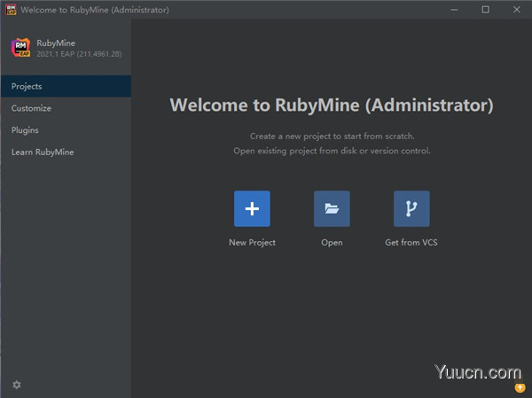Click the Open label under folder icon

click(x=332, y=243)
